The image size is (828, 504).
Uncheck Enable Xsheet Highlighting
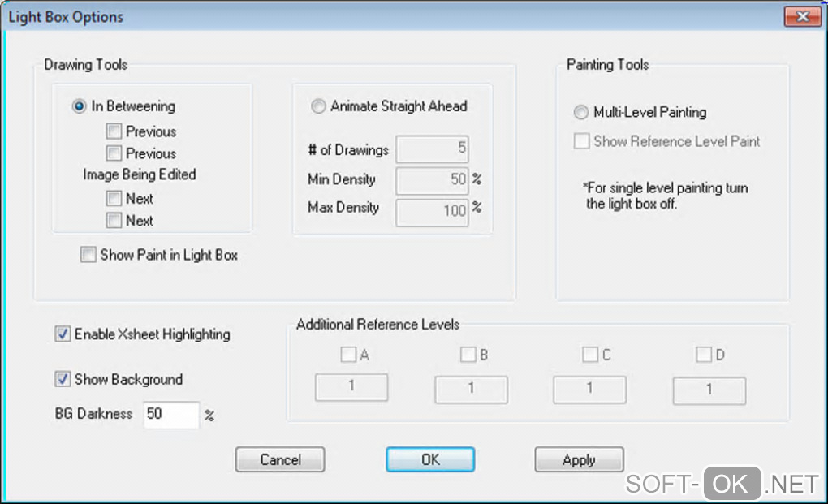point(63,334)
